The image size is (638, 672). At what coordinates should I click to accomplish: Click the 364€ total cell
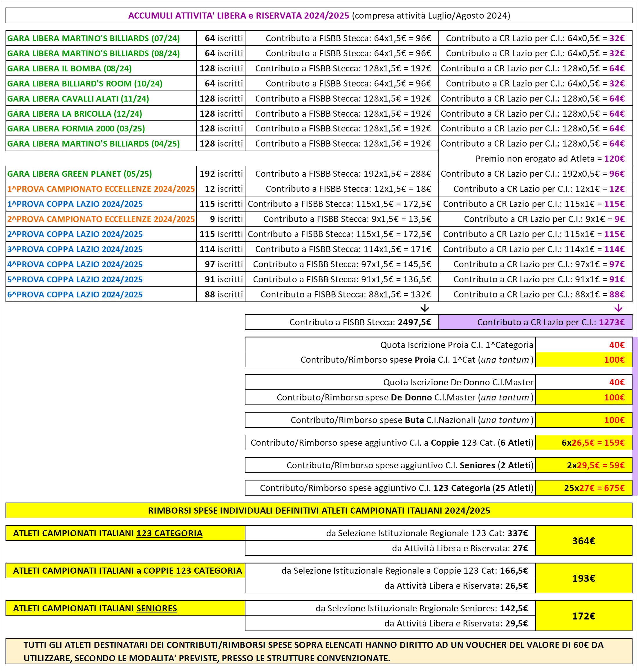point(583,541)
